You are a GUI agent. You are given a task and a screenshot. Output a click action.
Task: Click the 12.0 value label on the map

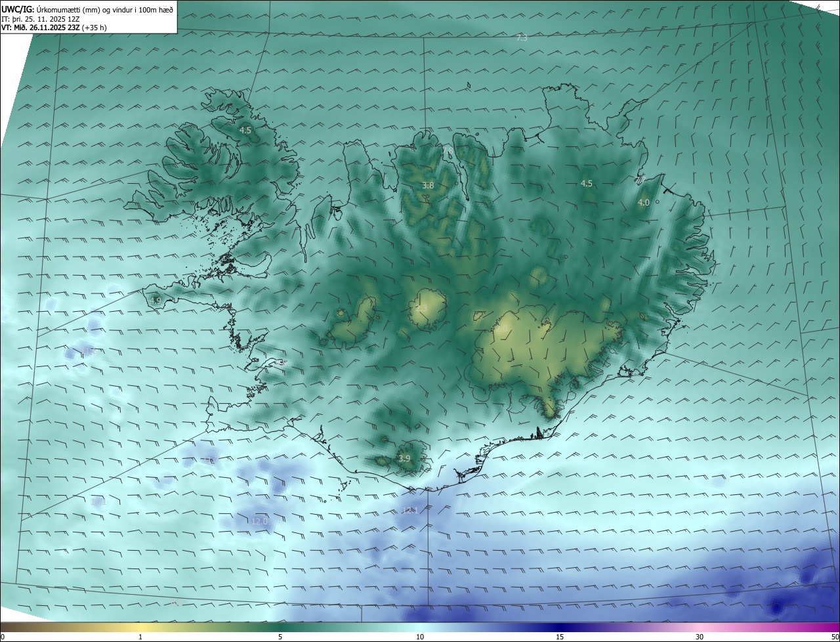click(x=260, y=521)
